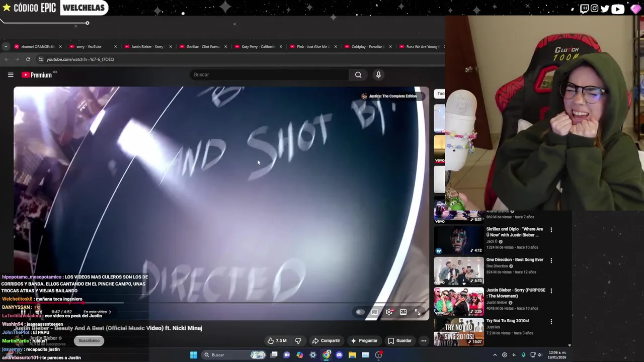The width and height of the screenshot is (644, 362).
Task: Open One Direction Best Song Ever thumbnail
Action: pyautogui.click(x=459, y=270)
